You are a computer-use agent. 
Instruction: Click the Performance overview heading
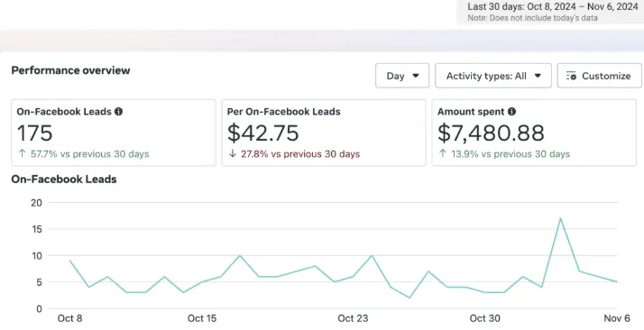click(x=70, y=70)
